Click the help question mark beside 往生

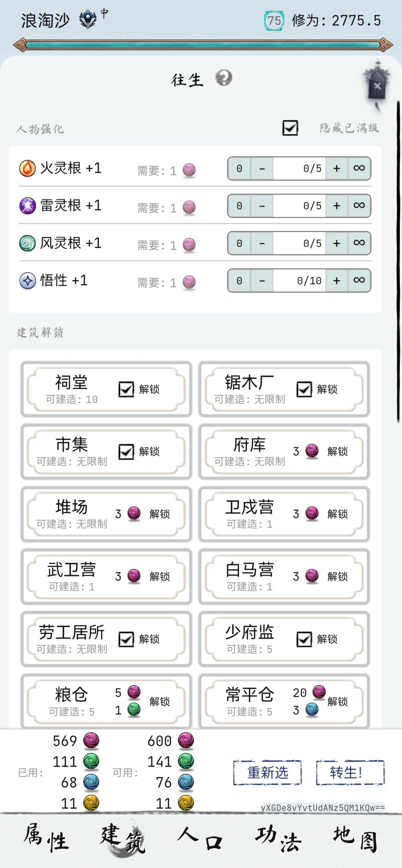click(224, 78)
